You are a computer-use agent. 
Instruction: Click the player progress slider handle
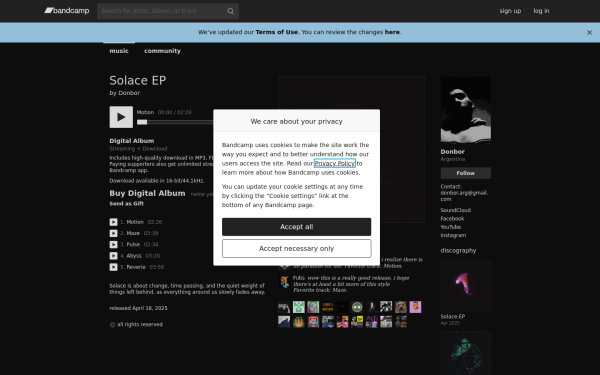pos(142,122)
